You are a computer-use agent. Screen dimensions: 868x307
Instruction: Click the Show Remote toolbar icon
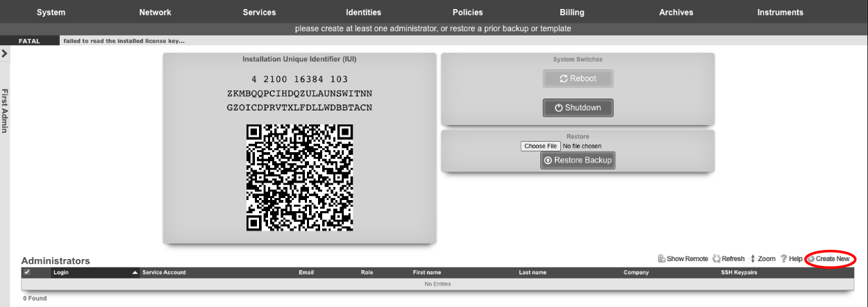click(683, 258)
